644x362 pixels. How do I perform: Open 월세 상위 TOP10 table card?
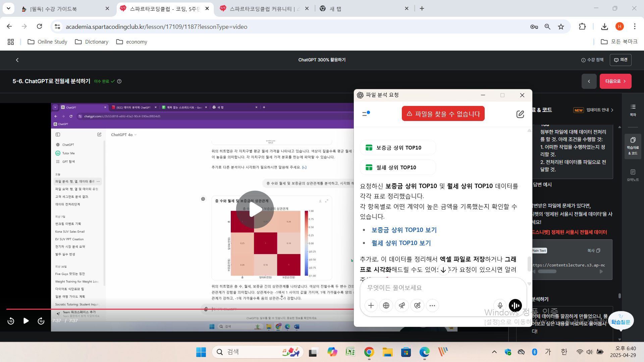click(x=398, y=167)
